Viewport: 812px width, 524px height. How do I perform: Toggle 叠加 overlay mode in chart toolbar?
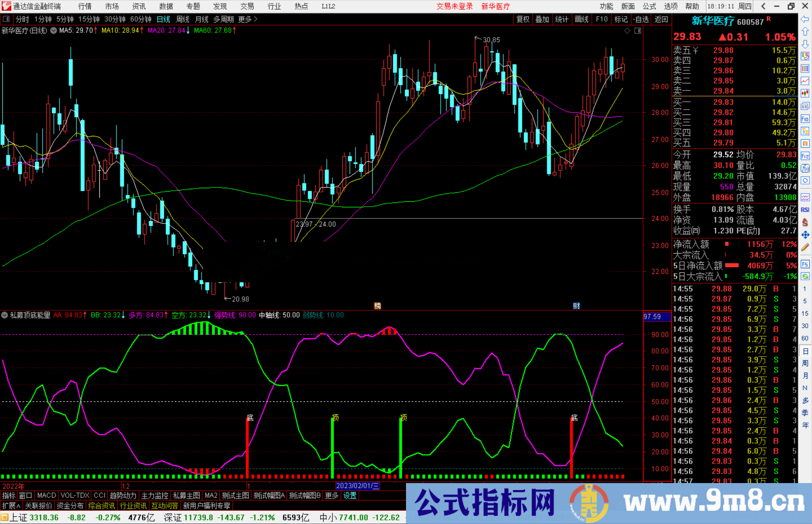542,19
